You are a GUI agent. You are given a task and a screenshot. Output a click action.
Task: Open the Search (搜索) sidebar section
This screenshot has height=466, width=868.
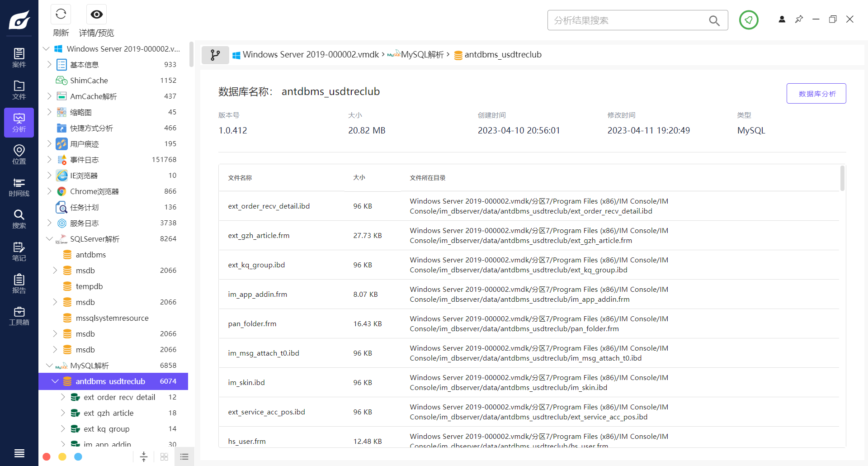click(19, 219)
